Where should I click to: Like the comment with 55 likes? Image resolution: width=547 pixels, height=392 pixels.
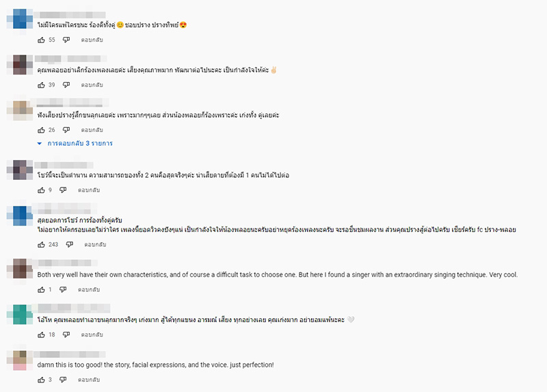(x=41, y=40)
